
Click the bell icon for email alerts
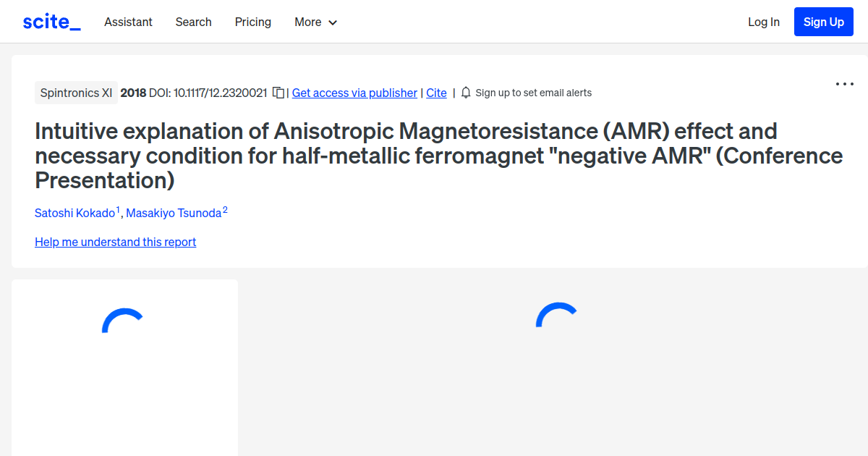click(x=466, y=93)
